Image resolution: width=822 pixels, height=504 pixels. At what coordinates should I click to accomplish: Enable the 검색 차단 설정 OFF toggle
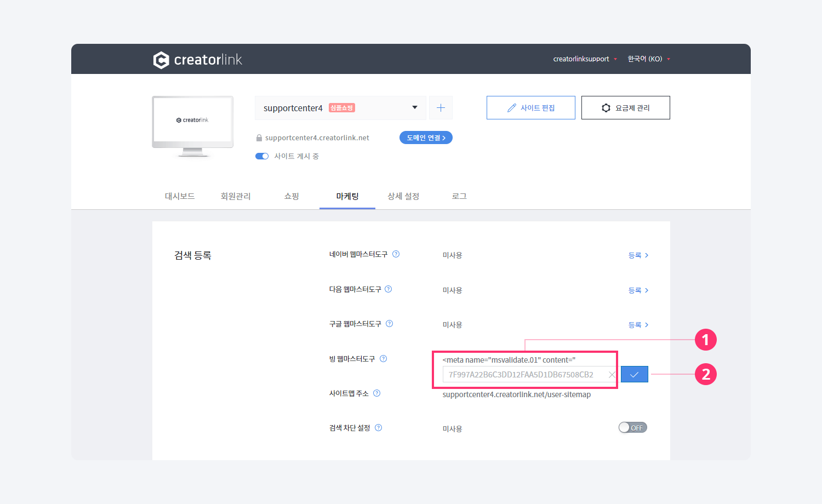coord(632,428)
